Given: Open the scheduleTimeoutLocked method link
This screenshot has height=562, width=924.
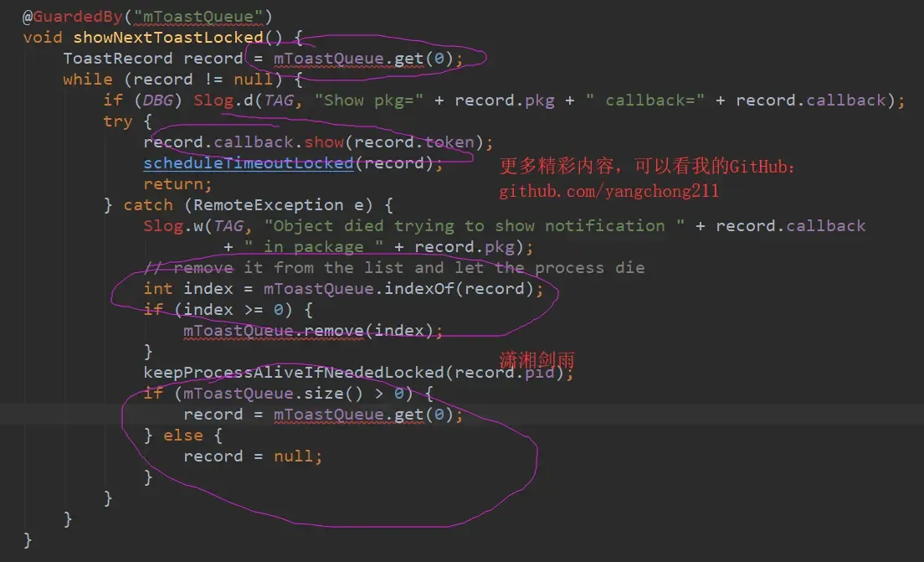Looking at the screenshot, I should pos(248,163).
